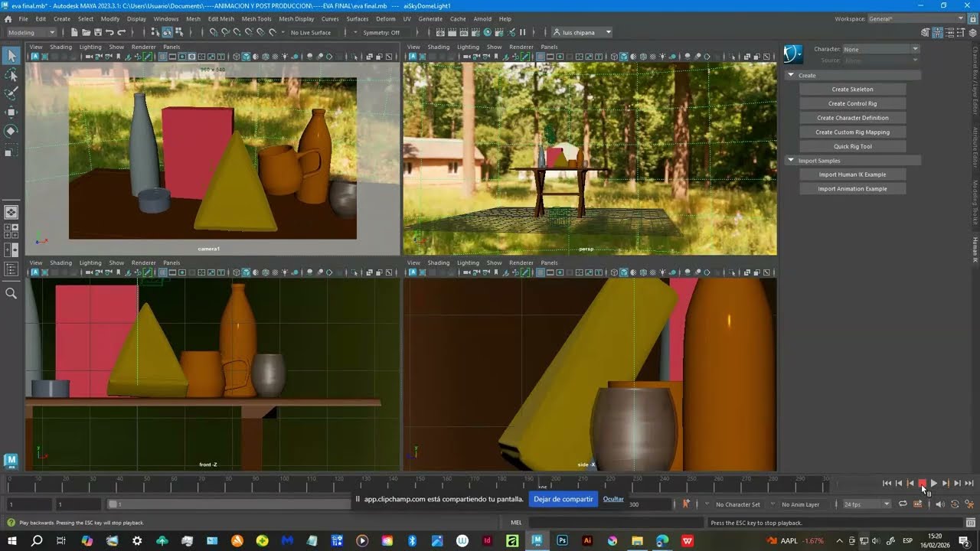Choose the Rotate tool in toolbox

coord(11,131)
